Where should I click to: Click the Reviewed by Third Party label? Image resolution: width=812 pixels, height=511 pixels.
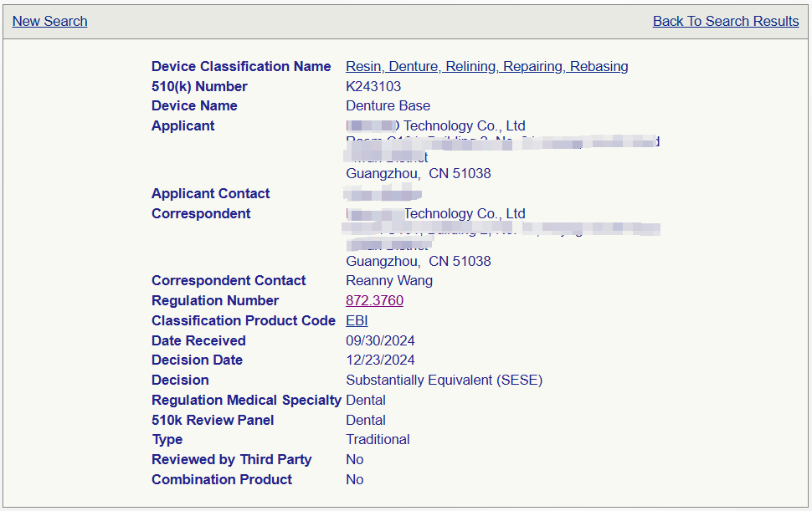click(x=231, y=460)
